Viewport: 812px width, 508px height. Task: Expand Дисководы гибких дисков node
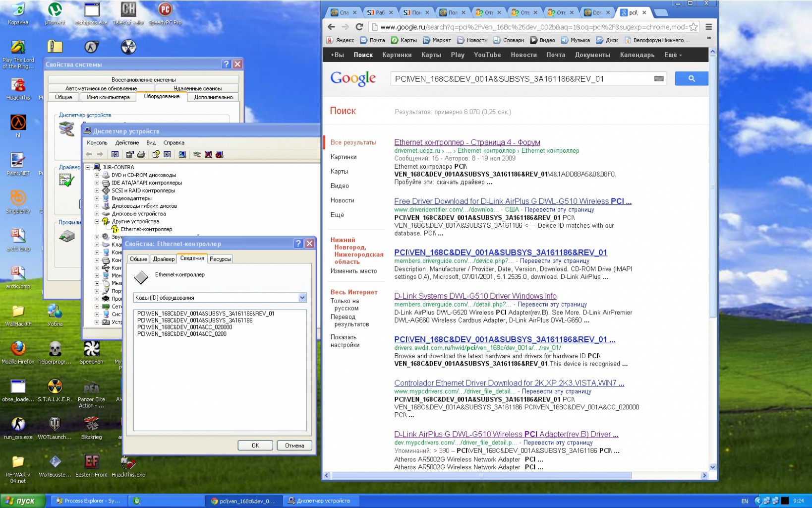[x=97, y=206]
